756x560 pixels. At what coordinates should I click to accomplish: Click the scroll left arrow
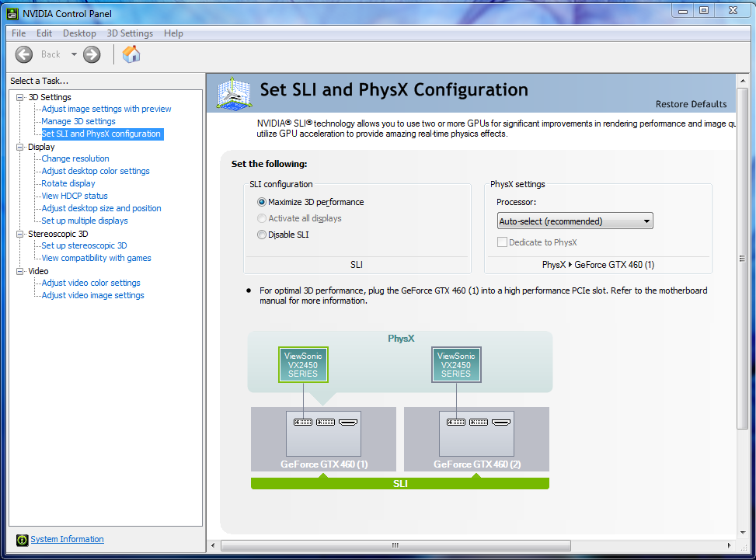[213, 545]
